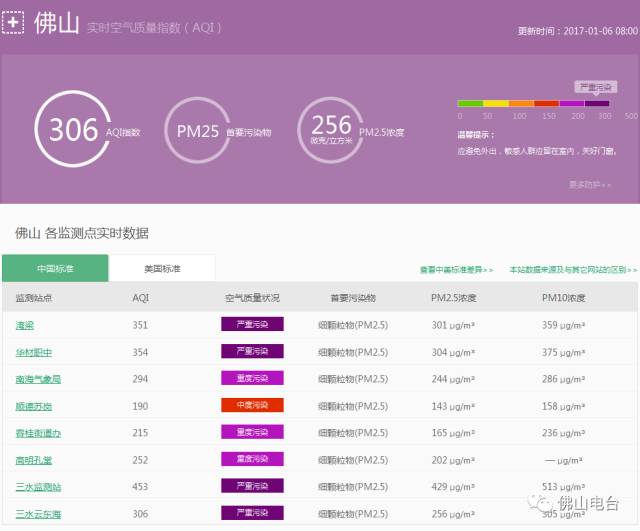Click the PM2.5浓度 column header

point(453,298)
